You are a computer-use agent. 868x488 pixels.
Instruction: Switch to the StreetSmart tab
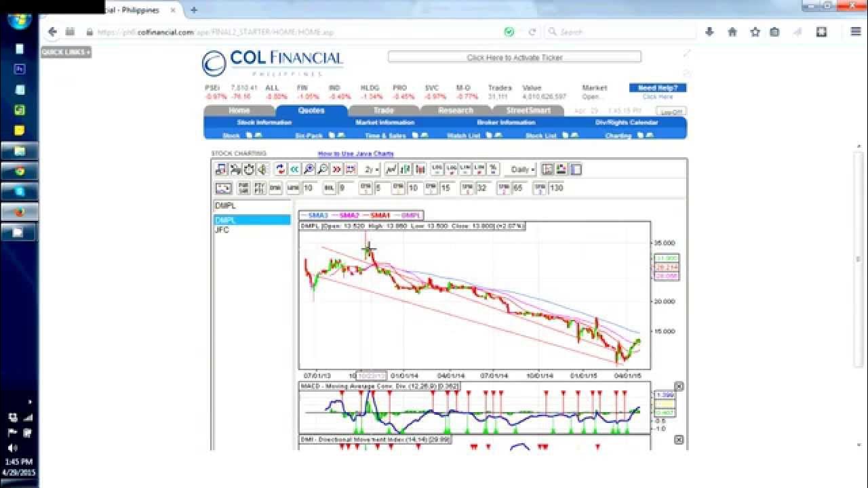528,110
